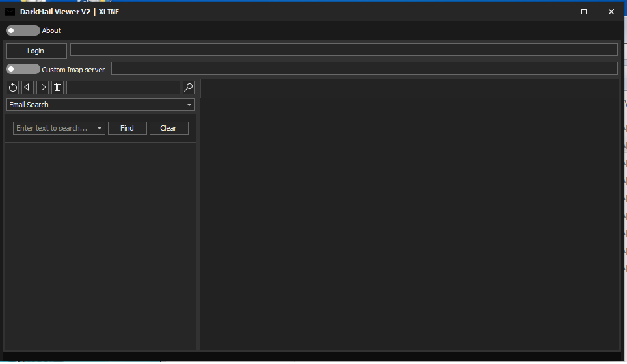Click the empty email list panel
Screen dimensions: 627x364
(x=100, y=246)
